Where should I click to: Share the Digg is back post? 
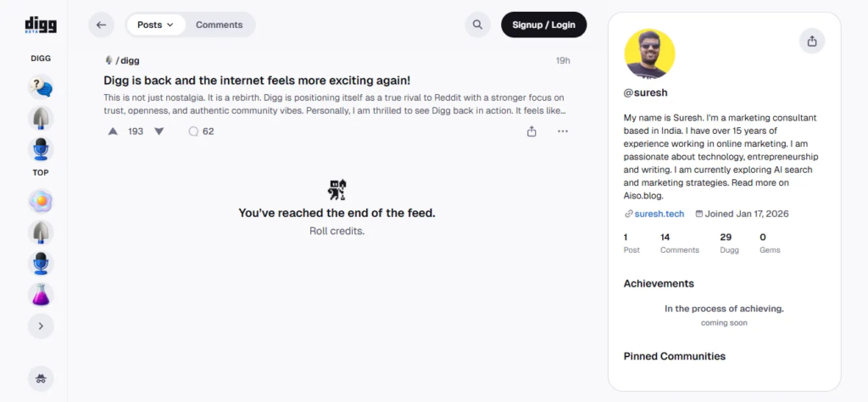pyautogui.click(x=531, y=131)
